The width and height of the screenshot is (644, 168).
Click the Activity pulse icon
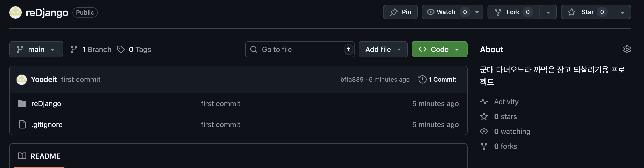484,102
